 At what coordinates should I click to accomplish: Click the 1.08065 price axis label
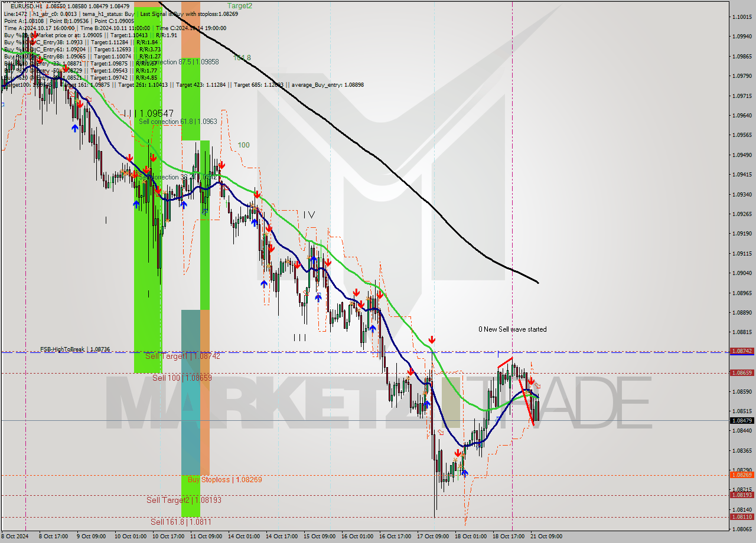click(742, 529)
